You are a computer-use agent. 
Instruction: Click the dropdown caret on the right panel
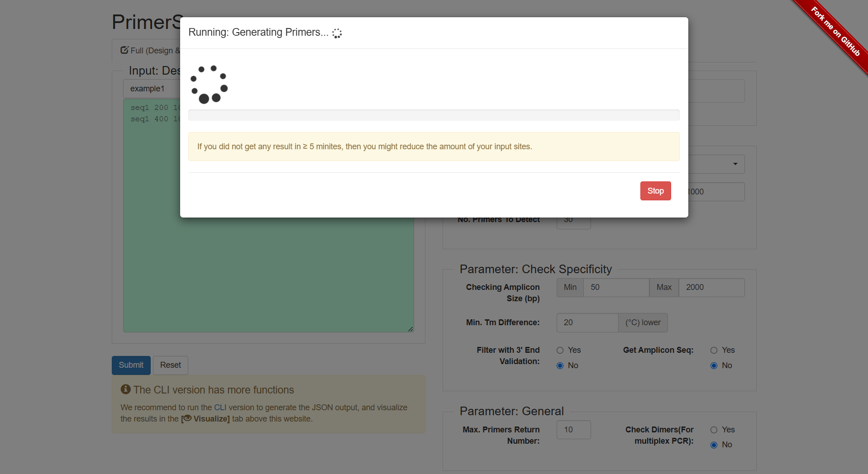(x=734, y=164)
